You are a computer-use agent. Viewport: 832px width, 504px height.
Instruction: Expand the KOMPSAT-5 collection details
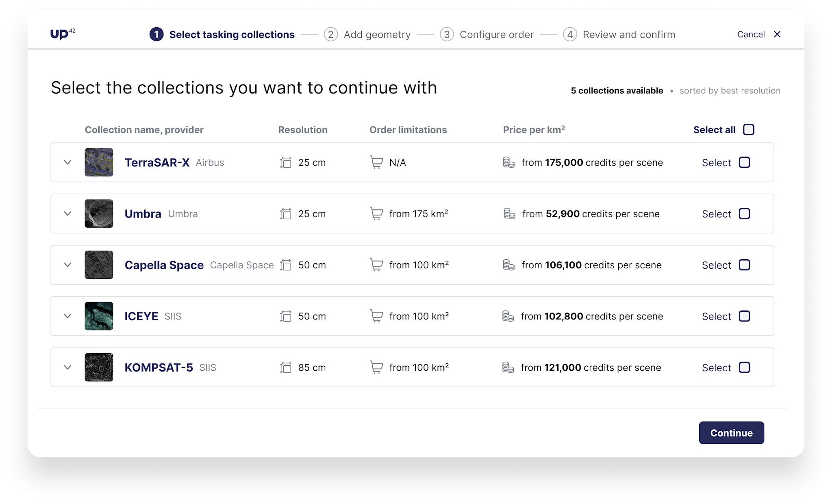click(68, 367)
